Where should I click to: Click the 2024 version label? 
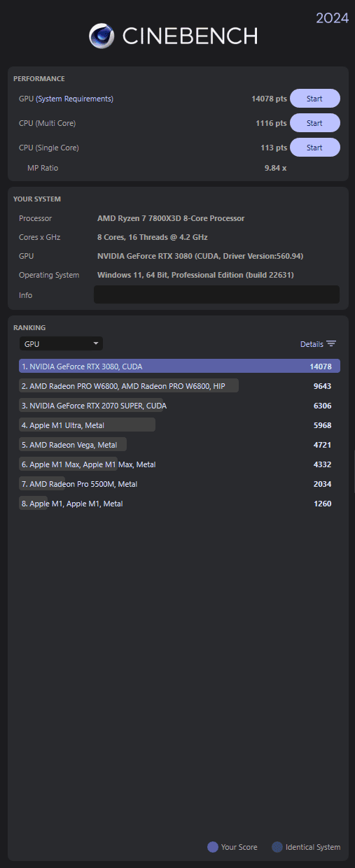point(333,18)
